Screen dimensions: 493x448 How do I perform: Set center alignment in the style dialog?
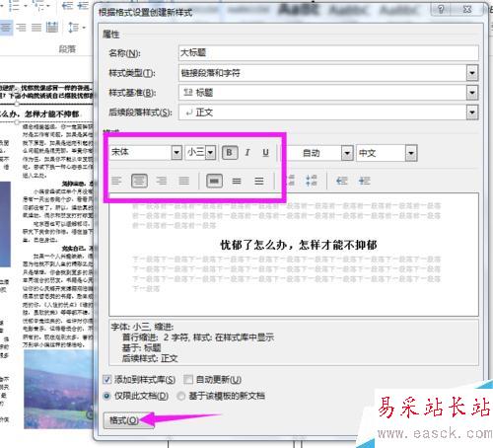click(139, 181)
